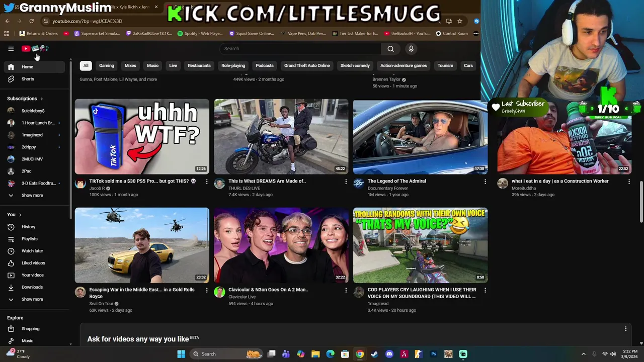Viewport: 644px width, 362px height.
Task: Open more options for the COD PLAYERS video
Action: (485, 290)
